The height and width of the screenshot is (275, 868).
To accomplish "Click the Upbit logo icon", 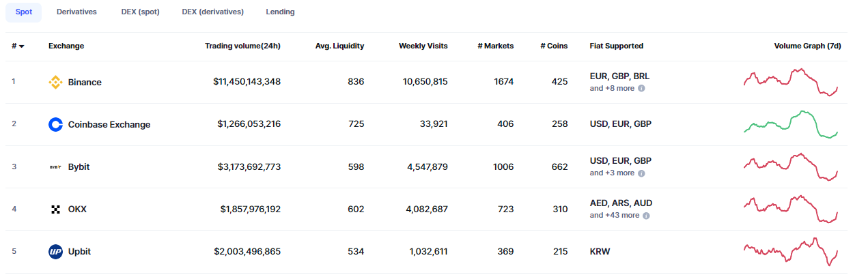I will [x=55, y=252].
